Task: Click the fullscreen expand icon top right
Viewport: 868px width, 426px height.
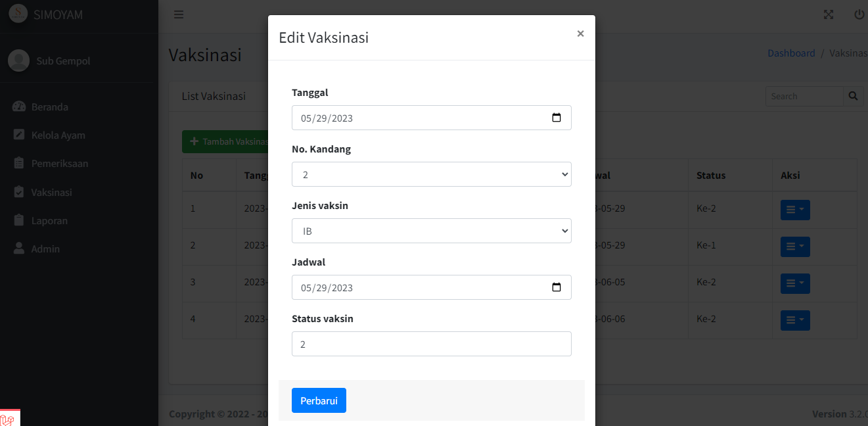Action: [828, 14]
